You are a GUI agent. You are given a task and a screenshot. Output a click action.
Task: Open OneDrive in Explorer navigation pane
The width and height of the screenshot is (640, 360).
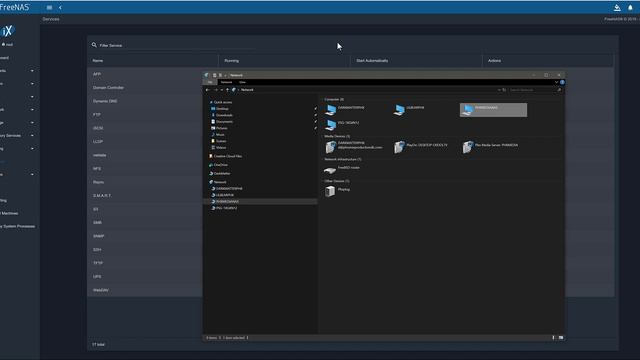coord(221,165)
